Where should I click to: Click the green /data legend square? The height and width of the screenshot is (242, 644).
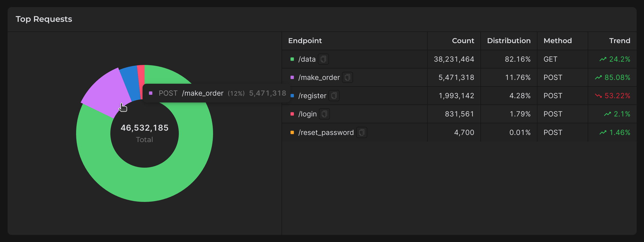click(292, 59)
